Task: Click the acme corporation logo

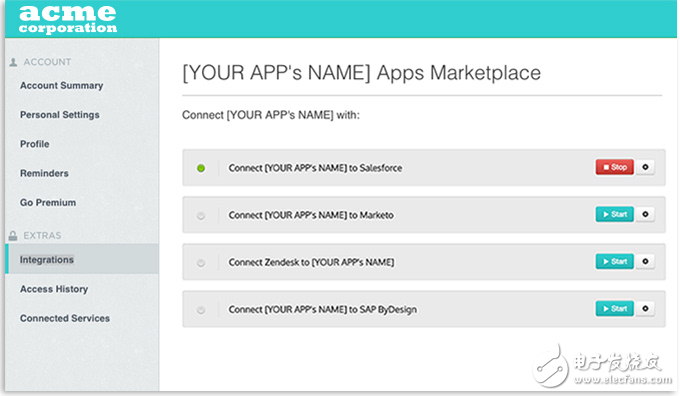Action: coord(68,19)
